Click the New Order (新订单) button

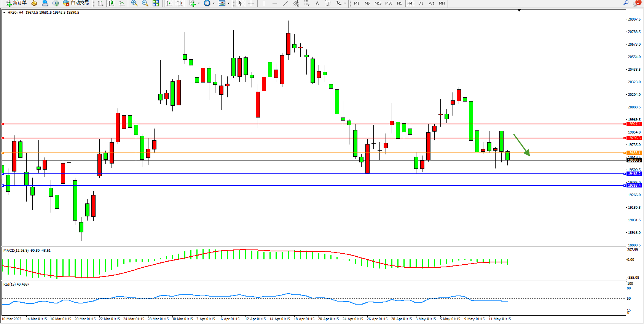16,3
